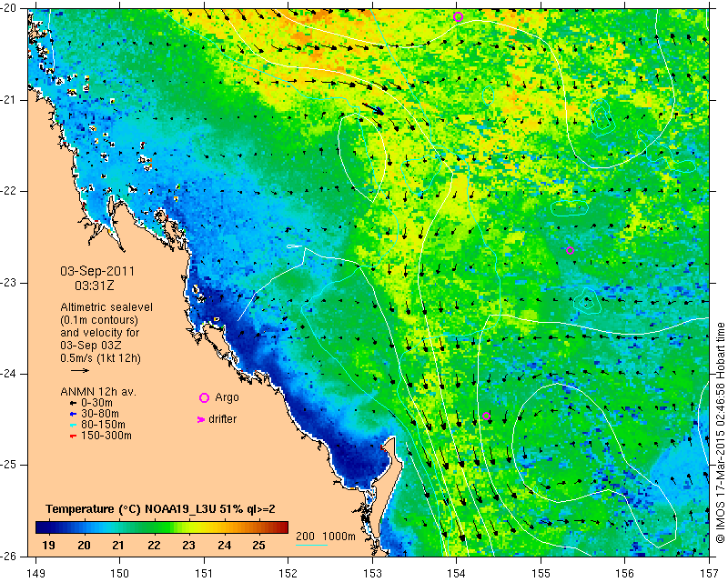Image resolution: width=728 pixels, height=582 pixels.
Task: Click colorbar tick label 22
Action: pyautogui.click(x=154, y=545)
